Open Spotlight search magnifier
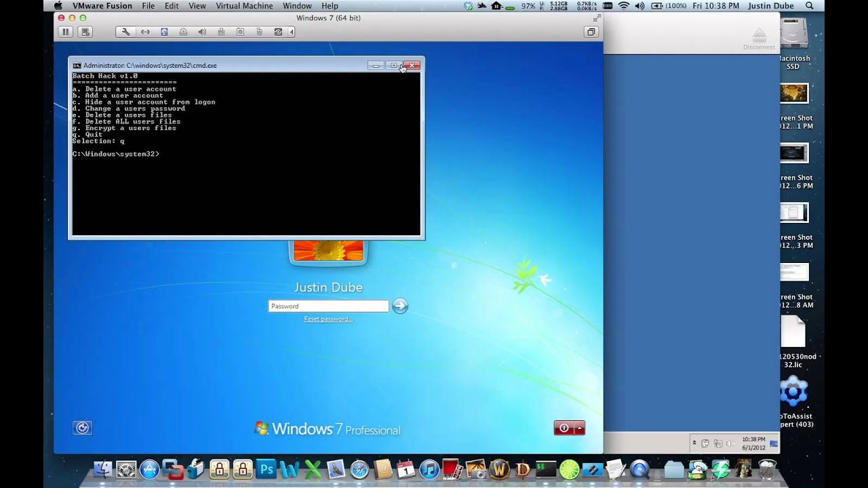Viewport: 868px width, 488px height. (x=809, y=5)
